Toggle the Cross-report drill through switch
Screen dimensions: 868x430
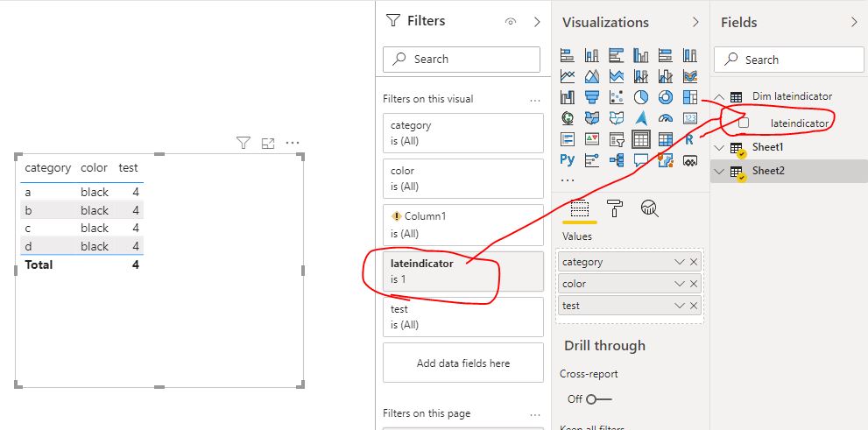pyautogui.click(x=598, y=399)
